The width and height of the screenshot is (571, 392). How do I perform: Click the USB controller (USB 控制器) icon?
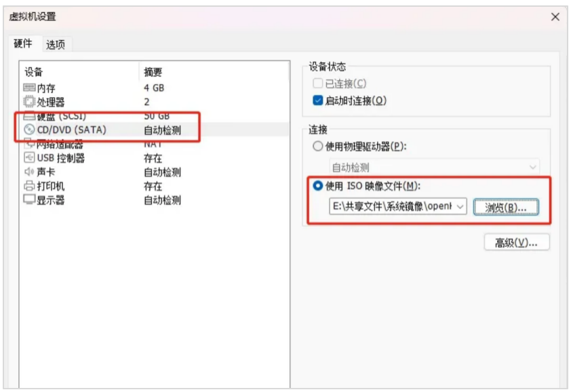(29, 158)
